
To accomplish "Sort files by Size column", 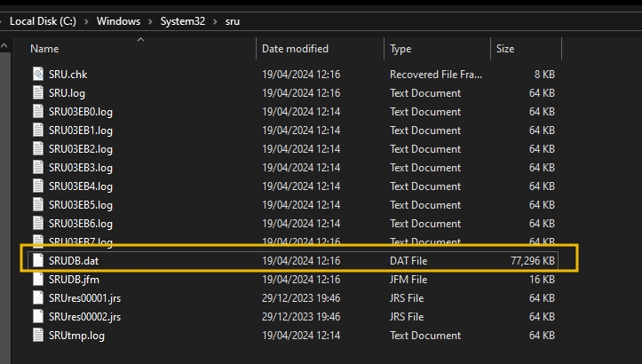I will click(504, 49).
